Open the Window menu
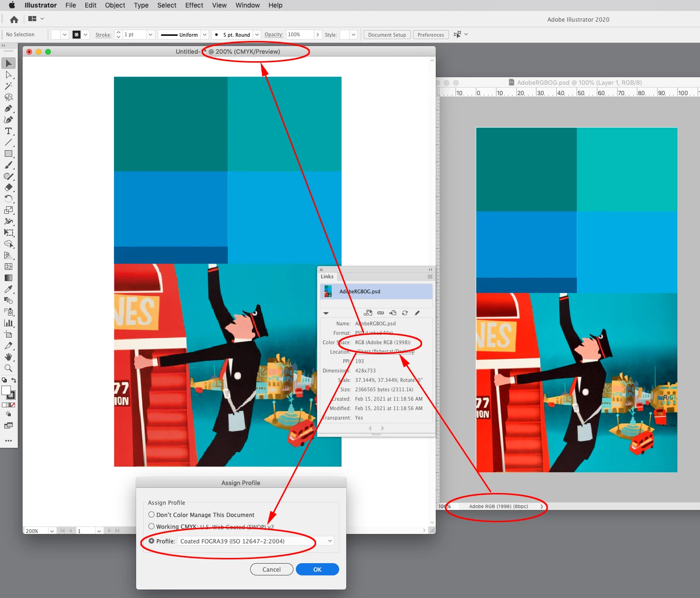 pyautogui.click(x=247, y=5)
